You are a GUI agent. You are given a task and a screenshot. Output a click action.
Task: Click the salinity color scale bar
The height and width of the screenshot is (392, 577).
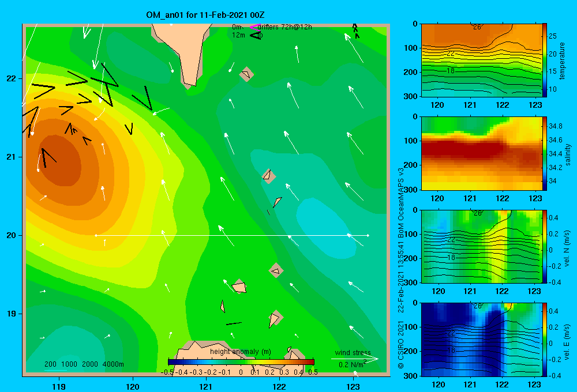[x=545, y=153]
